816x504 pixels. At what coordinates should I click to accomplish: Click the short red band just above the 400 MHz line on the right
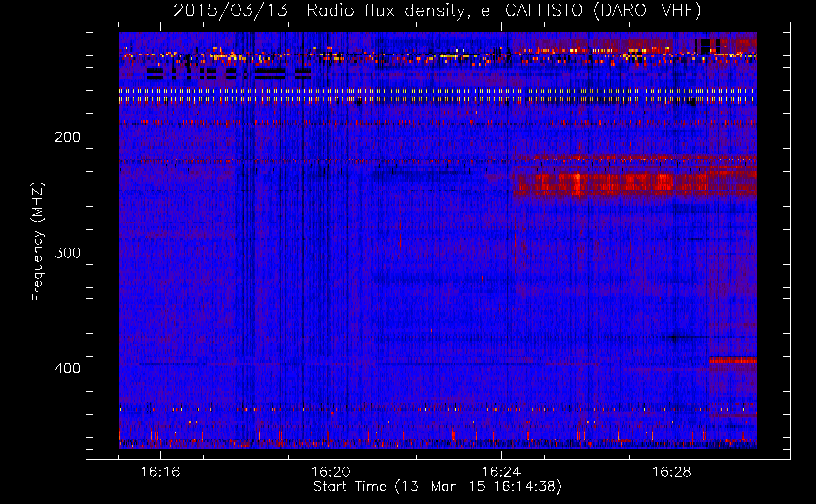(x=733, y=360)
